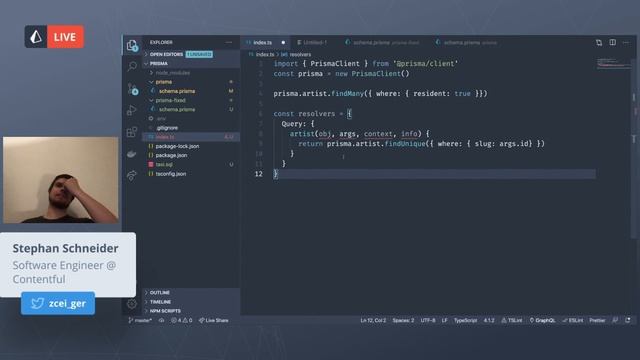Viewport: 640px width, 360px height.
Task: Open Explorer more actions ellipsis
Action: point(229,42)
